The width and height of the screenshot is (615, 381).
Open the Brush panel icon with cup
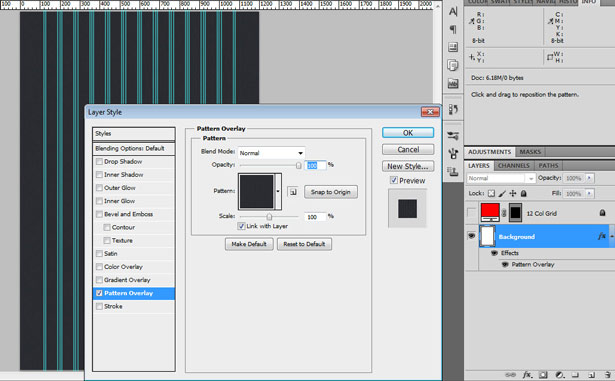[x=453, y=153]
